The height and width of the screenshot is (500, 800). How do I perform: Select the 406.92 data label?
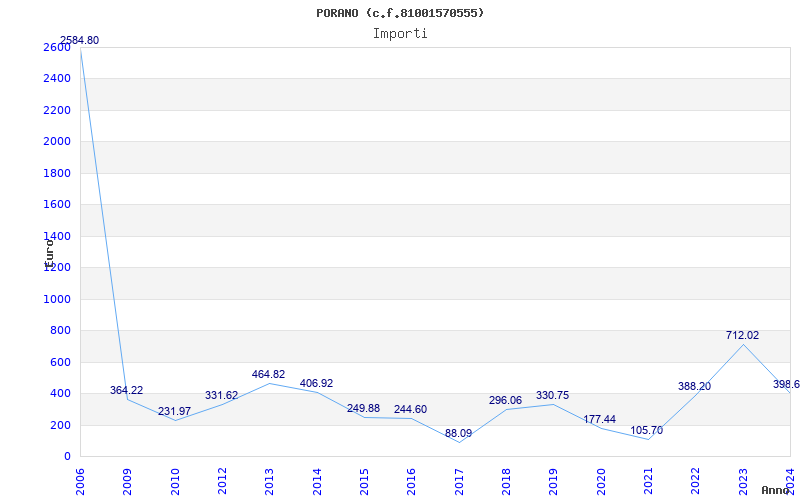tap(316, 384)
